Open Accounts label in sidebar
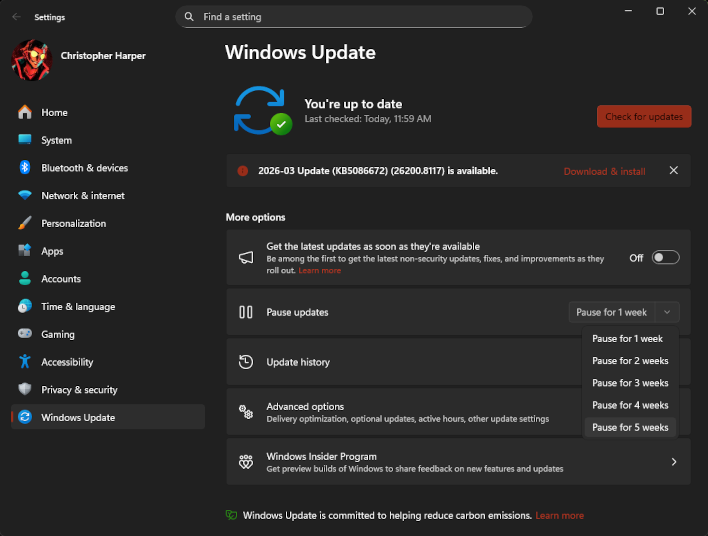 point(61,279)
